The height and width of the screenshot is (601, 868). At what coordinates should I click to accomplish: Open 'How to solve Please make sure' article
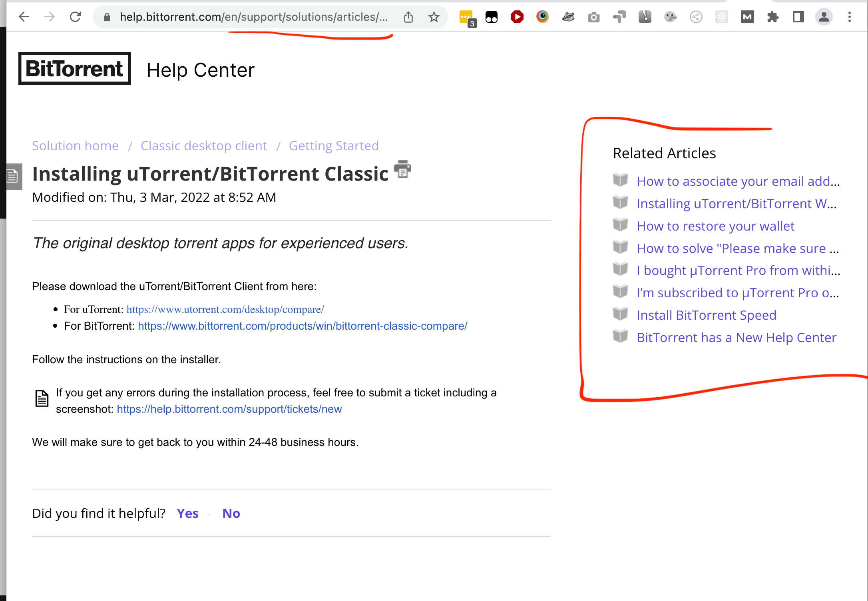coord(738,249)
